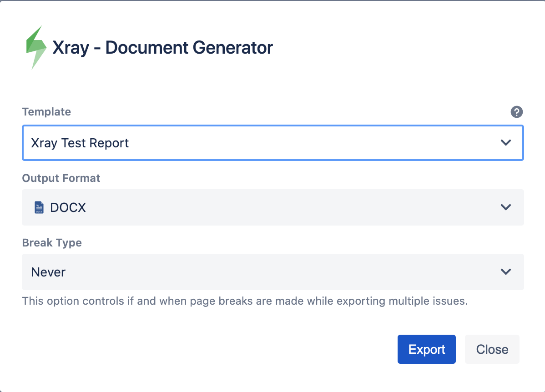Image resolution: width=545 pixels, height=392 pixels.
Task: Click the DOCX file icon
Action: [x=39, y=207]
